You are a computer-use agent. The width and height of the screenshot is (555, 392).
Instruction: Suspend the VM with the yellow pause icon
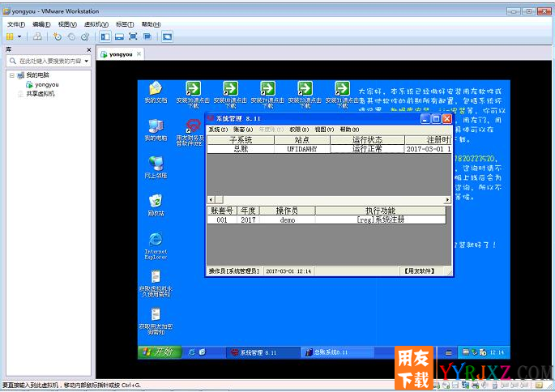10,36
